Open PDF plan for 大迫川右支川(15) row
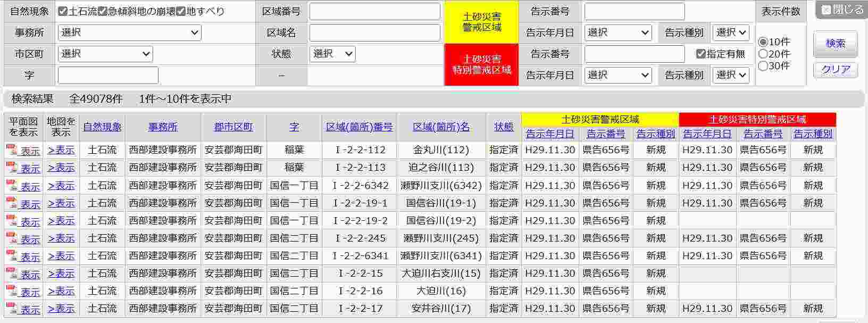This screenshot has height=323, width=868. pos(23,274)
